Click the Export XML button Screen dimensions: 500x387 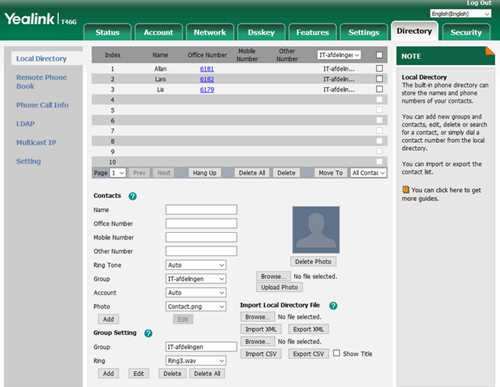click(x=308, y=329)
